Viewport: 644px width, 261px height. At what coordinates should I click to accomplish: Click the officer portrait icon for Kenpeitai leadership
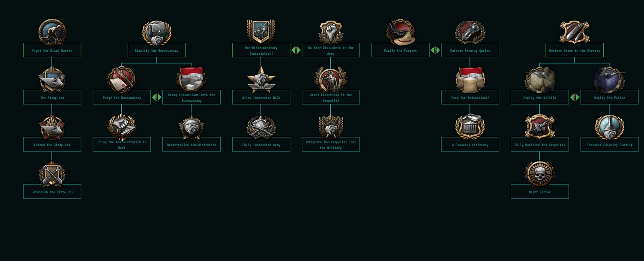pyautogui.click(x=330, y=79)
